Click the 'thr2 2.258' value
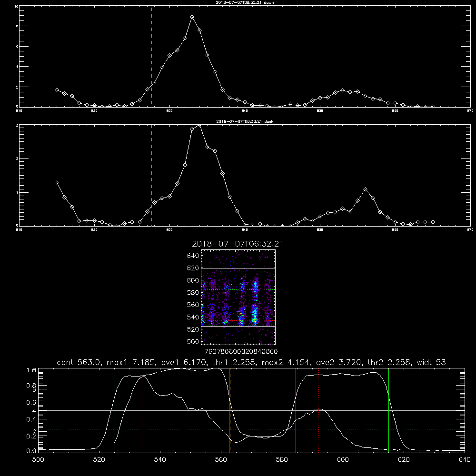476x476 pixels. tap(389, 362)
